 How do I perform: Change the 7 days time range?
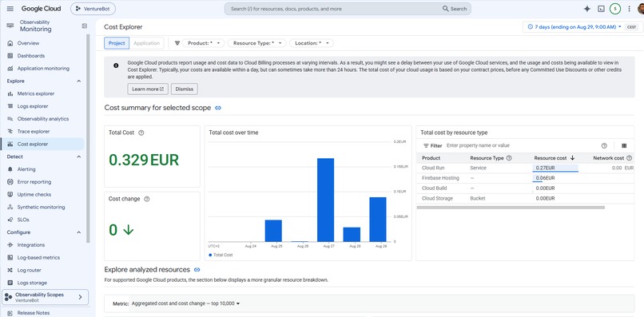coord(574,27)
